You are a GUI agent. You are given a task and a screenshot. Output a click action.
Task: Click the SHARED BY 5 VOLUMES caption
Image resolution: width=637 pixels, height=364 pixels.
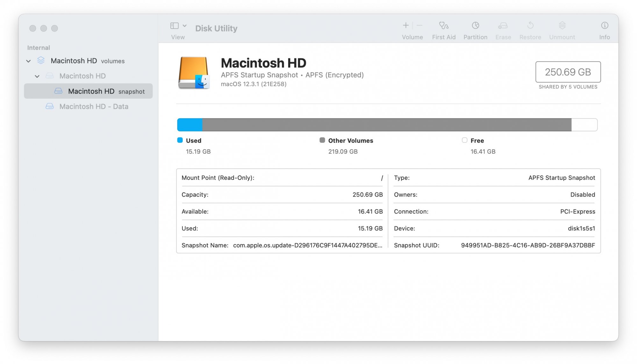click(568, 87)
